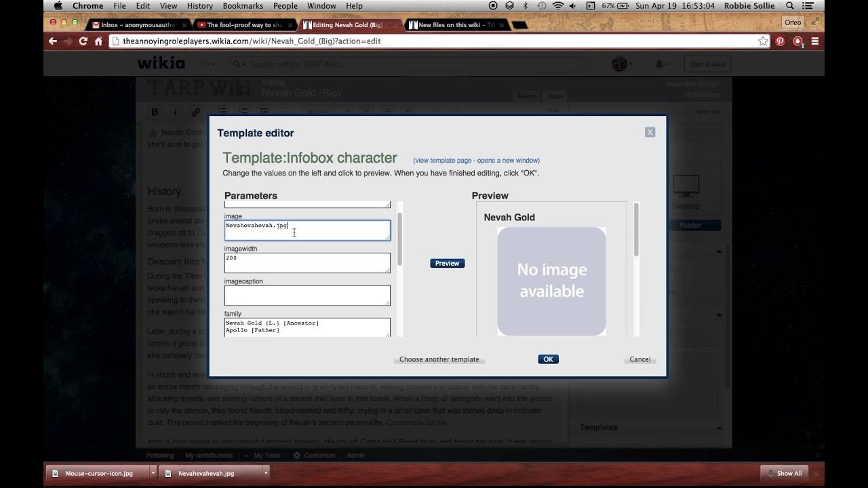This screenshot has width=868, height=488.
Task: Click Choose another template
Action: coord(439,359)
